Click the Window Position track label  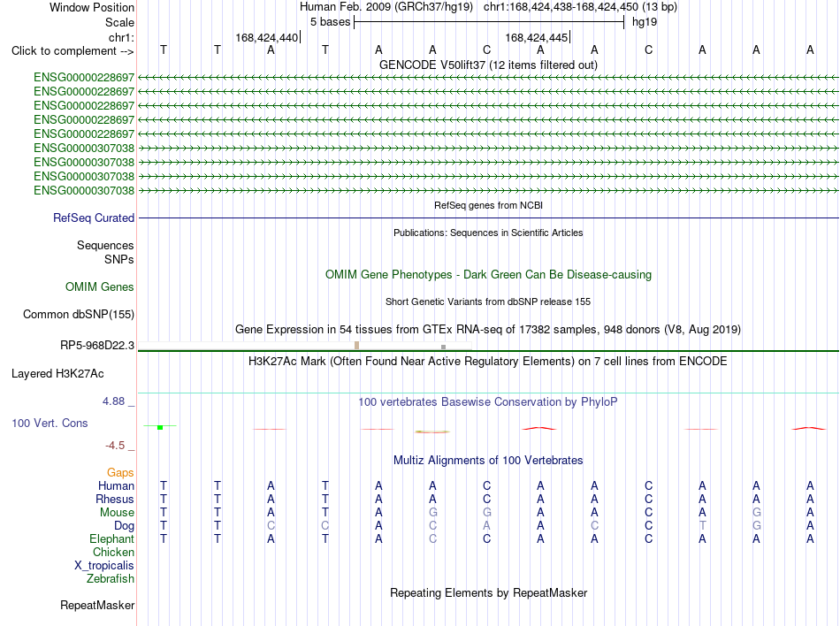coord(92,7)
